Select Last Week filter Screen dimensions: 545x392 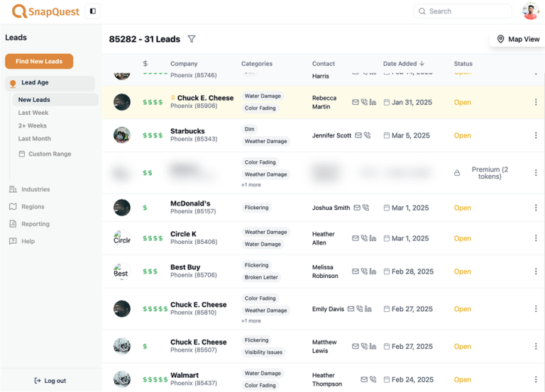[x=33, y=113]
